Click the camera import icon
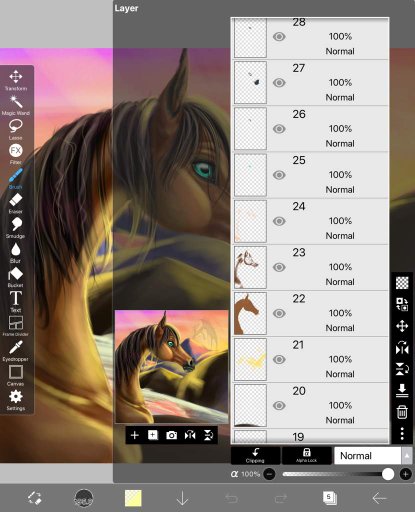Viewport: 415px width, 512px height. pos(171,435)
